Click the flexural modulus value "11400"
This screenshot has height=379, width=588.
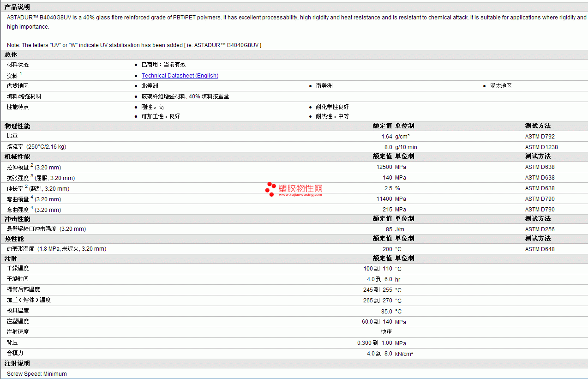(384, 199)
